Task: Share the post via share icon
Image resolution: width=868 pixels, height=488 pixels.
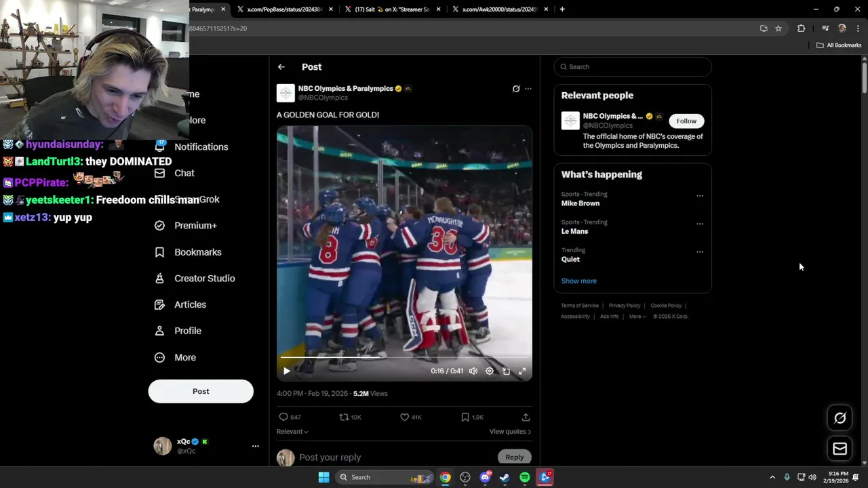Action: [526, 417]
